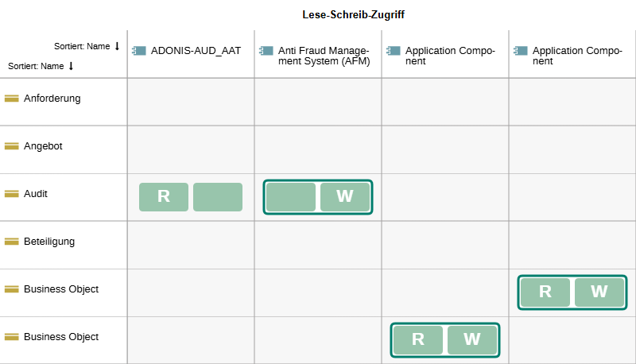Click the ADONIS-AUD_AAT application component icon
The image size is (636, 364).
[139, 51]
